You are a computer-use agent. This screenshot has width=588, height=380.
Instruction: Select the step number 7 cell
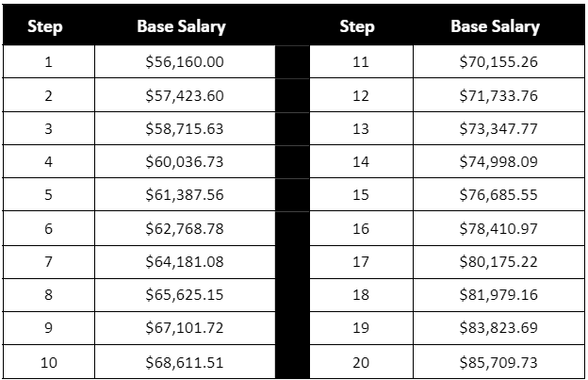(x=48, y=261)
